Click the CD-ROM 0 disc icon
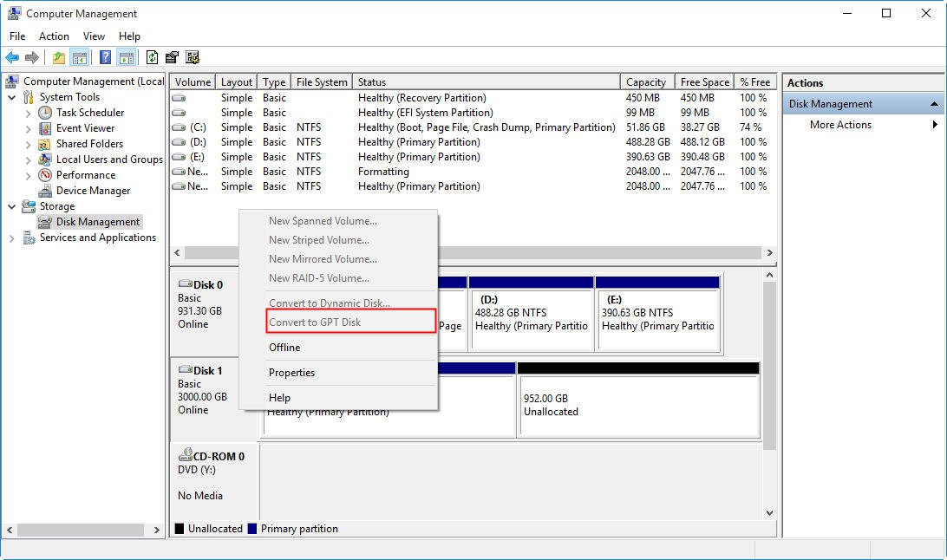Screen dimensions: 947x560 click(x=186, y=455)
